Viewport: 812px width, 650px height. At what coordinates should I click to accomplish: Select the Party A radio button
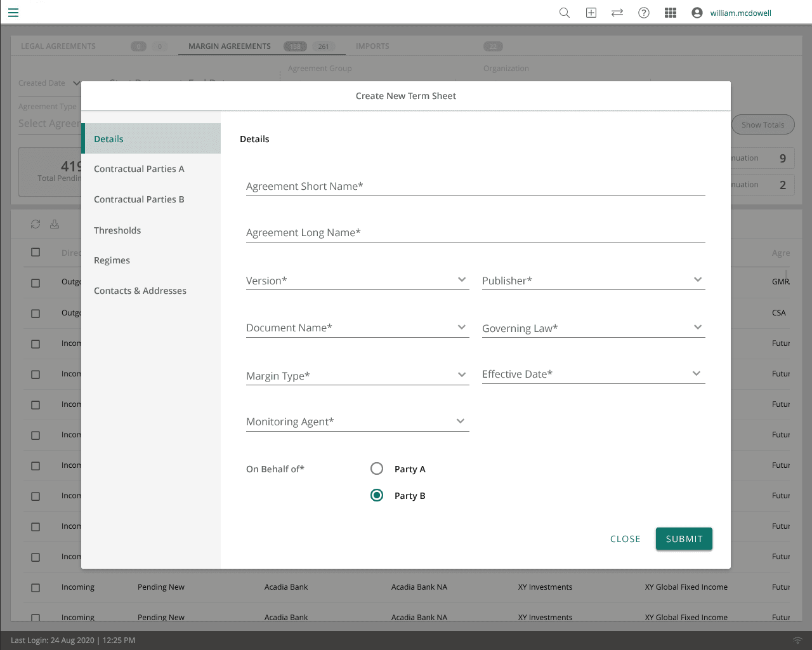coord(377,468)
